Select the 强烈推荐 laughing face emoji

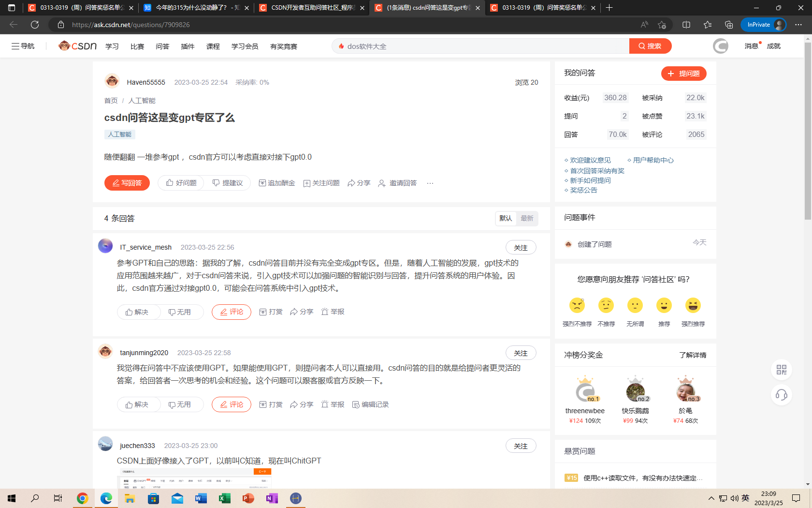point(693,305)
